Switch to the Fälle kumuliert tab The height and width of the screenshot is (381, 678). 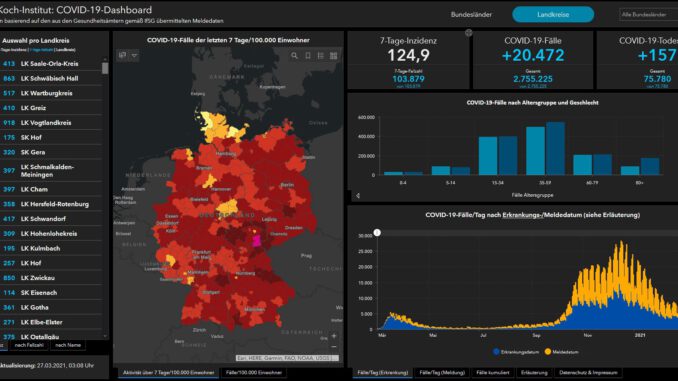[x=493, y=372]
